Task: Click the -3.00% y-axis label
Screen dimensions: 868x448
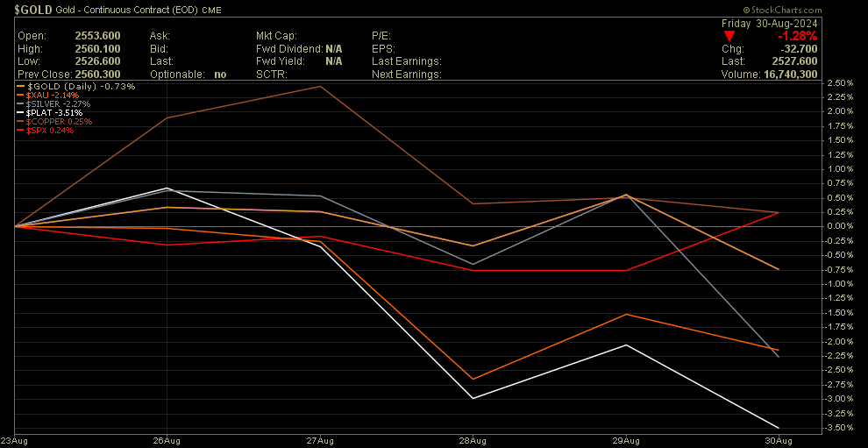Action: click(x=840, y=399)
